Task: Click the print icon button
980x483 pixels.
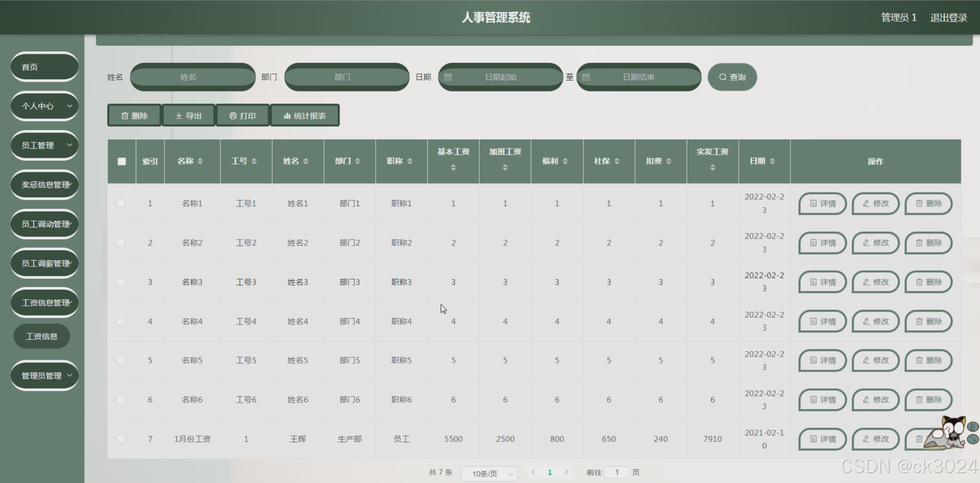Action: coord(242,116)
